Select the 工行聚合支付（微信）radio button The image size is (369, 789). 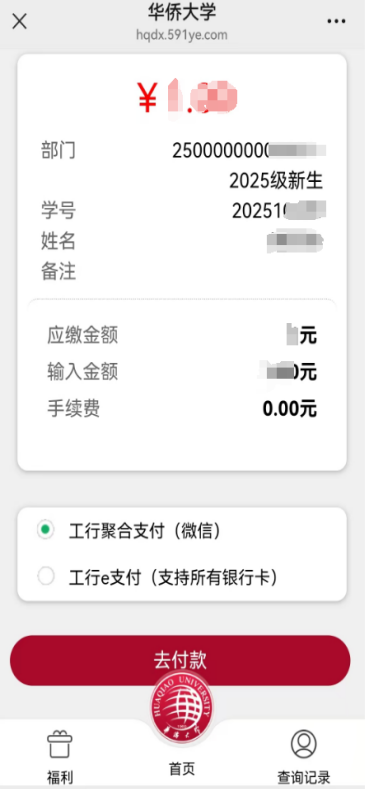click(46, 530)
